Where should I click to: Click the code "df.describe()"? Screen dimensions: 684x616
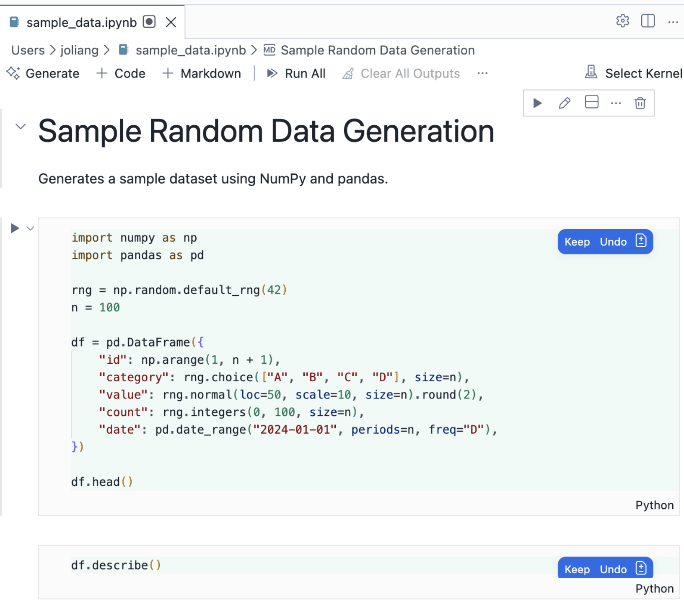coord(116,565)
